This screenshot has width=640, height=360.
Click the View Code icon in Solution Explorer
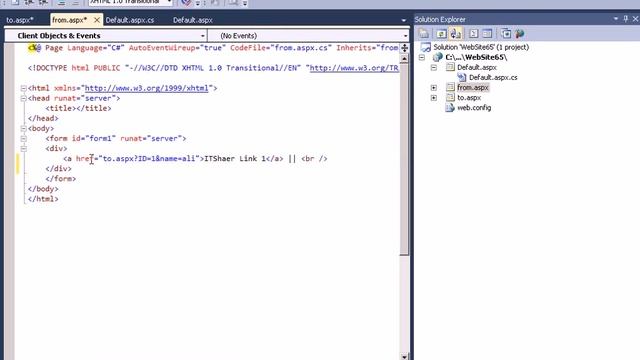click(x=473, y=33)
